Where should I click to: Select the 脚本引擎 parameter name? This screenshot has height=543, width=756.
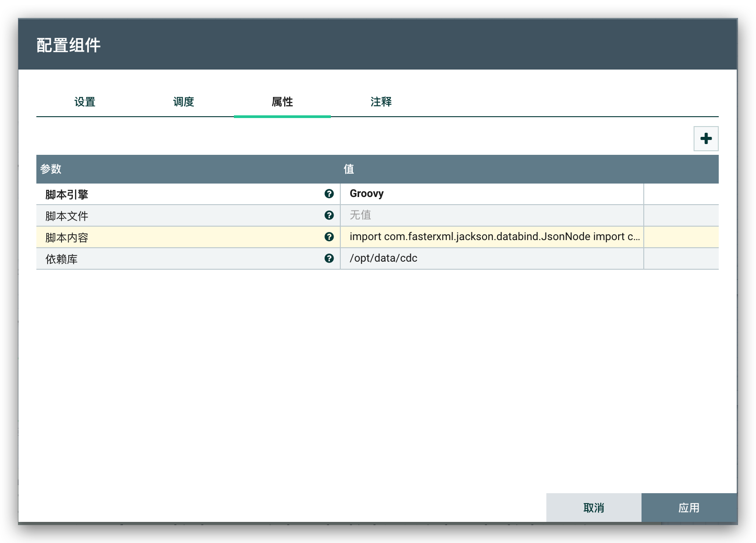point(67,194)
